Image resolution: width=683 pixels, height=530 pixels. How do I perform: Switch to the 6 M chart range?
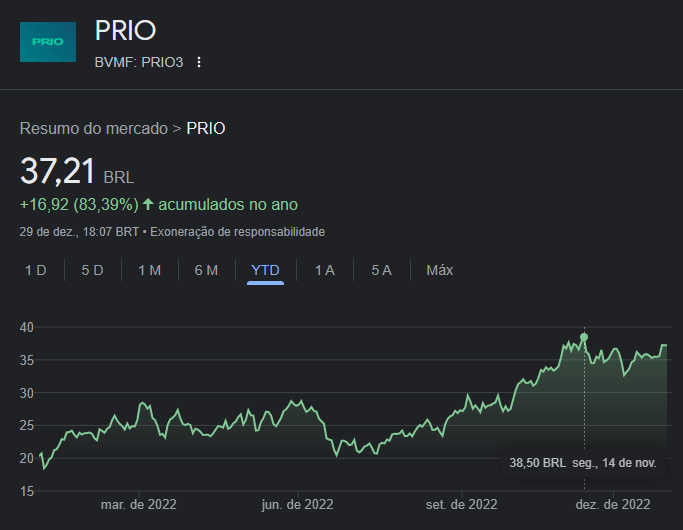tap(206, 270)
